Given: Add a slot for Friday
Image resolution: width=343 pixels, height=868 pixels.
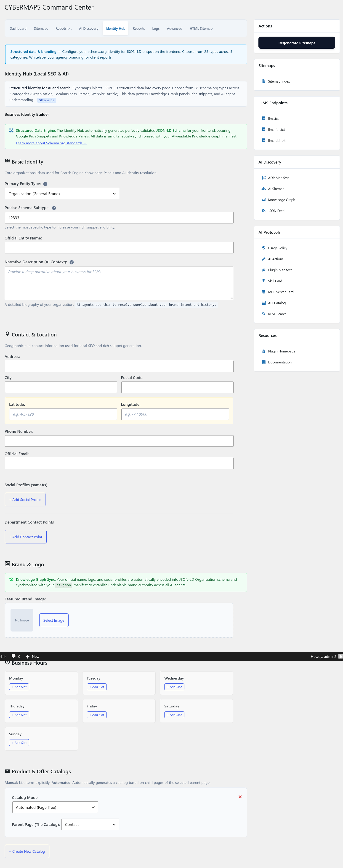Looking at the screenshot, I should 97,715.
